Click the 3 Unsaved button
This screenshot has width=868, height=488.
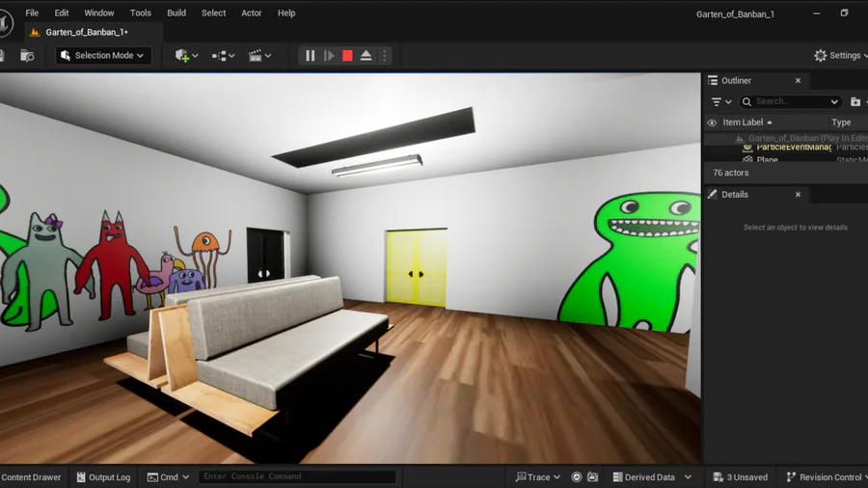(x=740, y=477)
